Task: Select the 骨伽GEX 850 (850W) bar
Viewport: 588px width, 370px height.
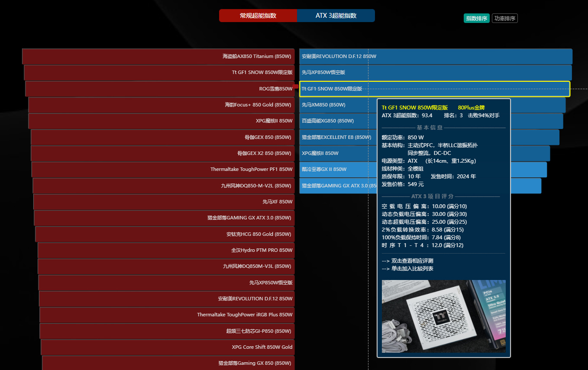Action: coord(163,137)
